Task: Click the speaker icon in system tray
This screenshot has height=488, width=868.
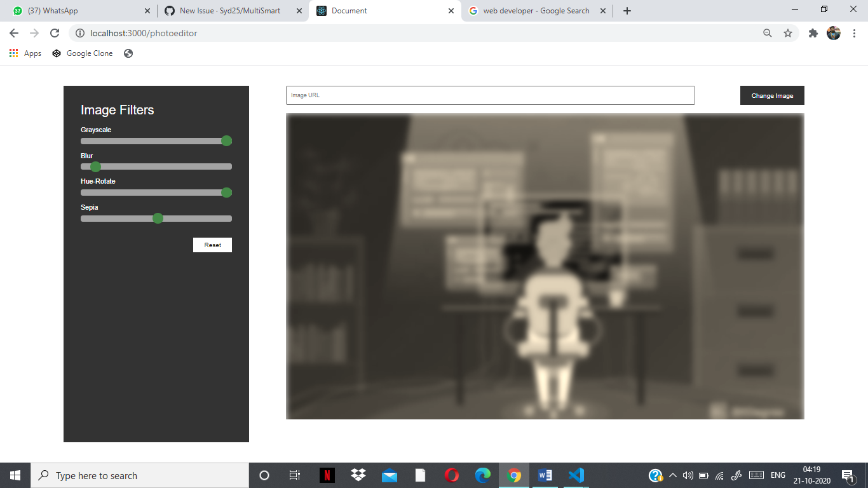Action: point(688,475)
